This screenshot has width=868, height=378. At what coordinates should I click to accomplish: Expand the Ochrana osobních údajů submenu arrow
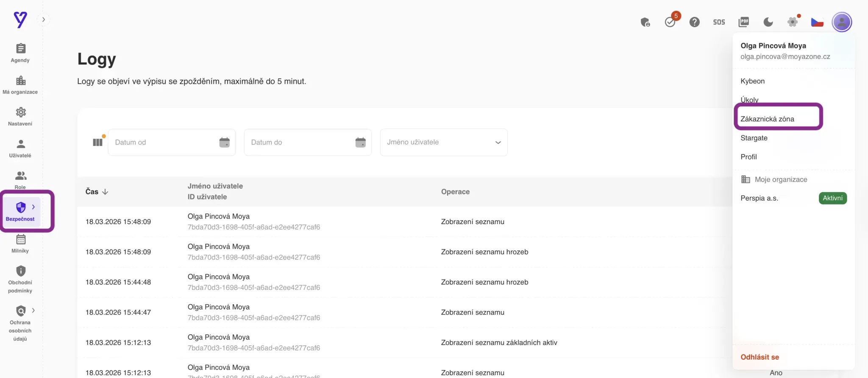click(x=33, y=311)
